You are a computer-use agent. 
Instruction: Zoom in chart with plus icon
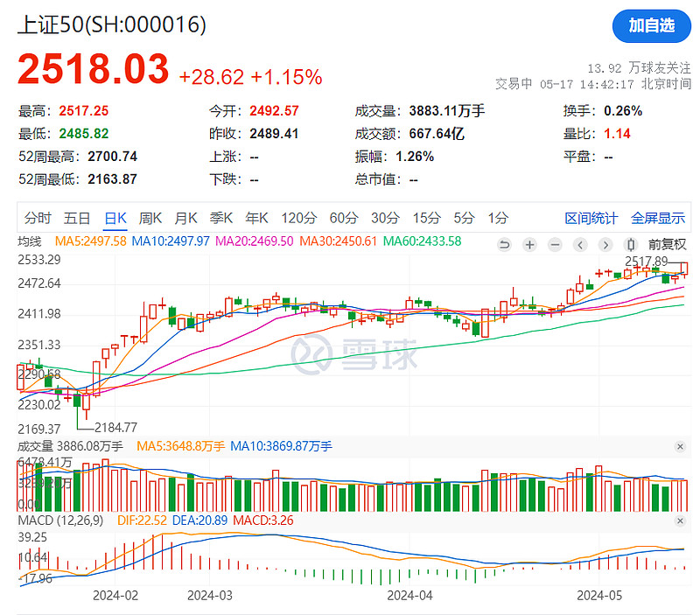[x=529, y=245]
